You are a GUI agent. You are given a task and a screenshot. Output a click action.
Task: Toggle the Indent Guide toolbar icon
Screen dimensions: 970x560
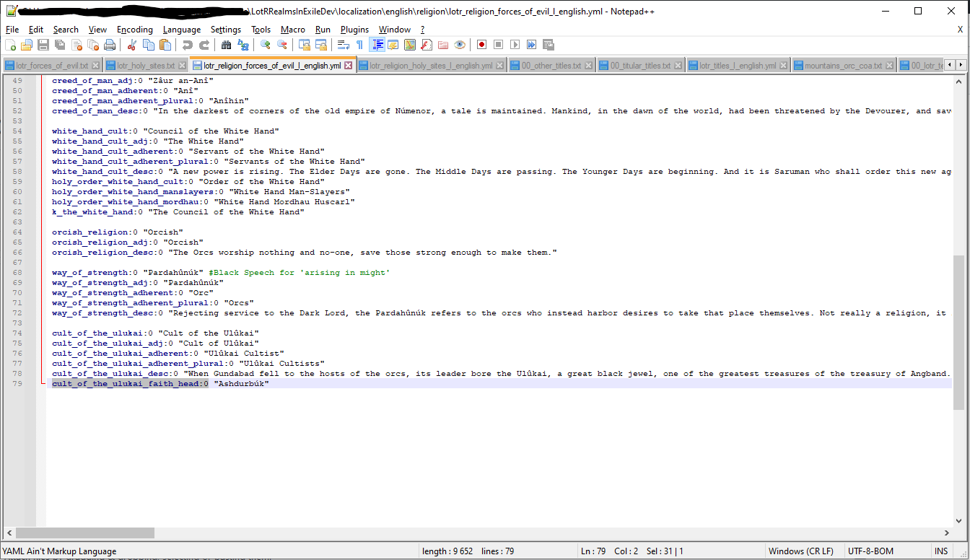coord(377,45)
